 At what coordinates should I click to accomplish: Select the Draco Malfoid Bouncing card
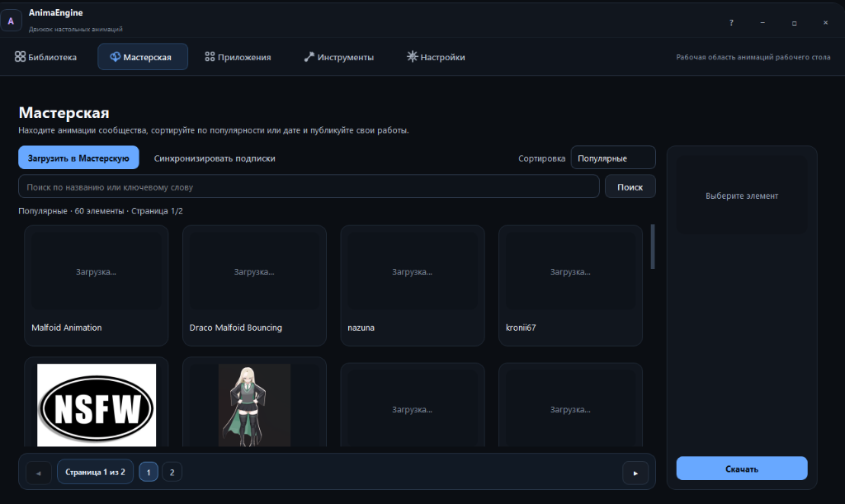(x=254, y=285)
